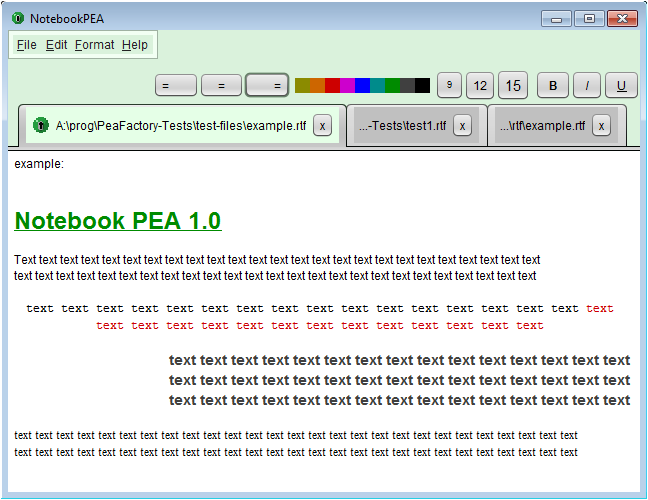Pick the black color swatch
The height and width of the screenshot is (500, 648).
pyautogui.click(x=422, y=86)
